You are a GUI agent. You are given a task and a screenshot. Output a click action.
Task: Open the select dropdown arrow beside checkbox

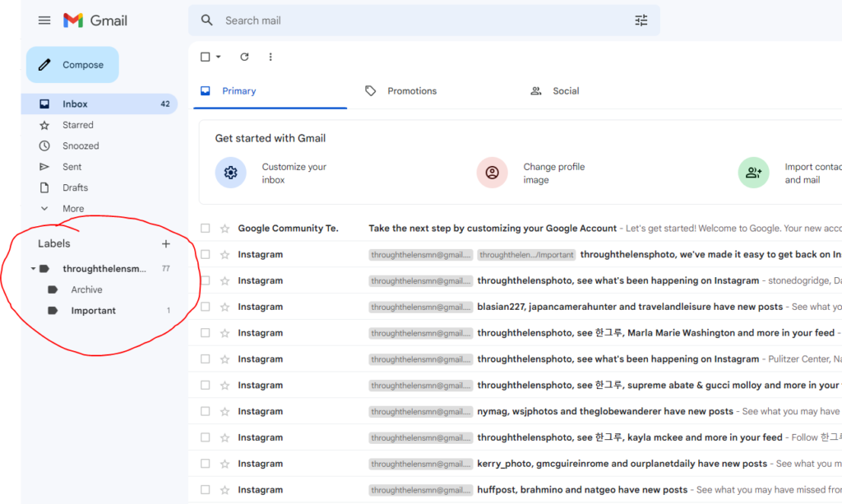219,57
